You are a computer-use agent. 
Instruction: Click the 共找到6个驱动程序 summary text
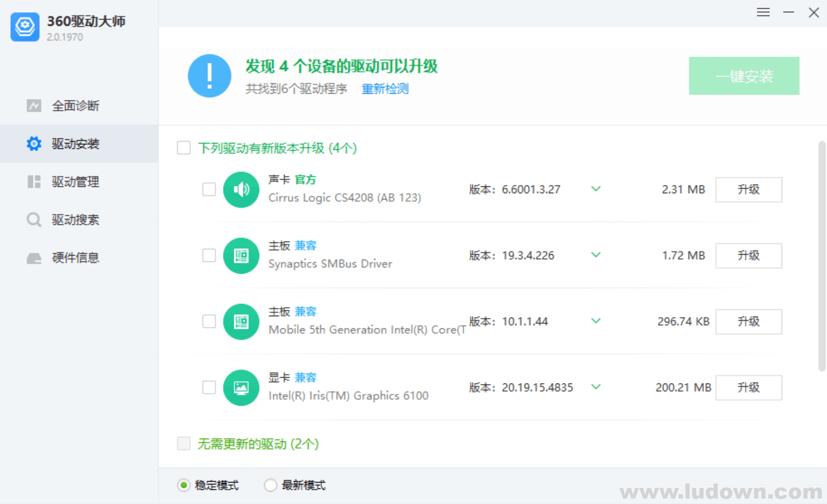point(296,89)
